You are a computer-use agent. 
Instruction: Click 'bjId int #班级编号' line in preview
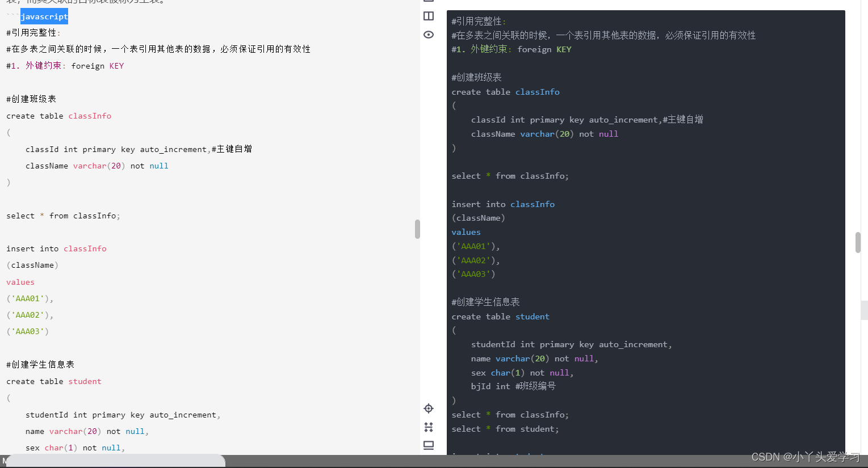pos(513,386)
